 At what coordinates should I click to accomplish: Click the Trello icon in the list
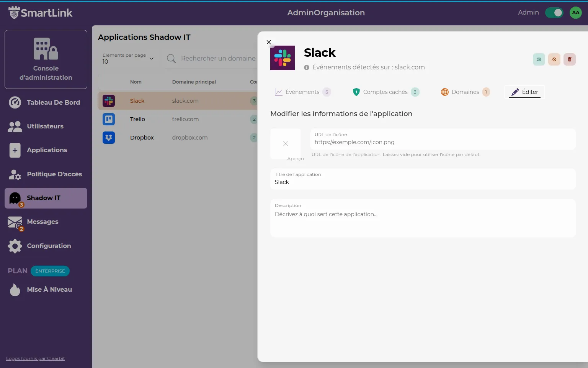[x=109, y=119]
